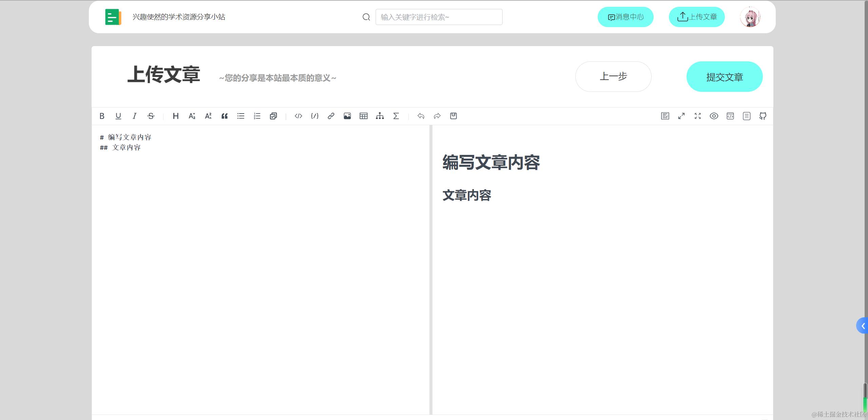Insert a hyperlink into the content

pyautogui.click(x=331, y=116)
